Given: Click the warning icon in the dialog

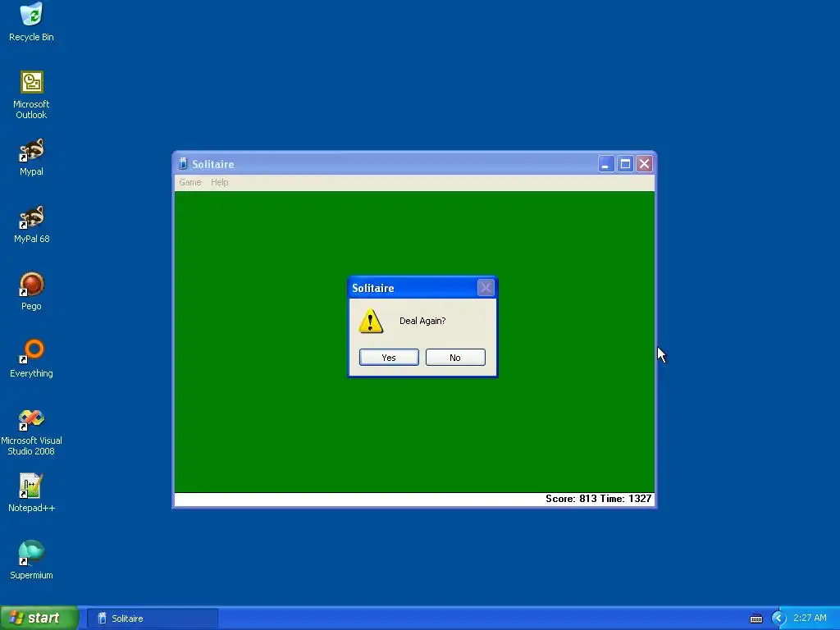Looking at the screenshot, I should click(x=371, y=321).
